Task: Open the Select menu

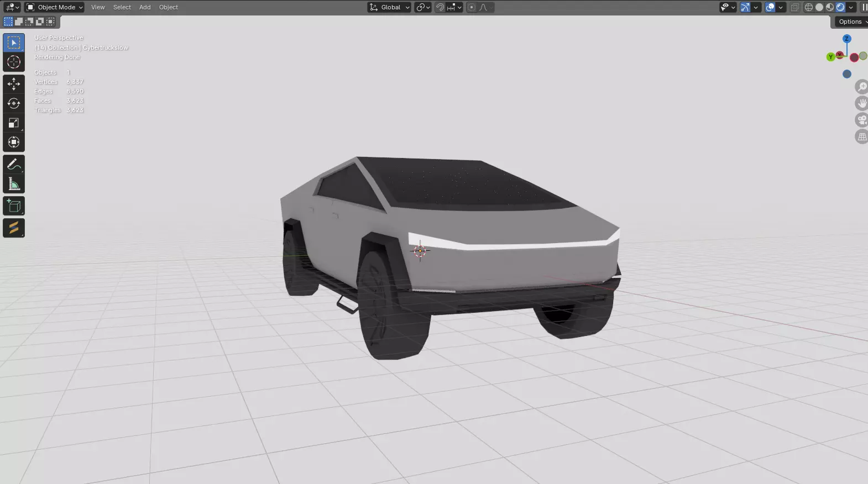Action: [122, 7]
